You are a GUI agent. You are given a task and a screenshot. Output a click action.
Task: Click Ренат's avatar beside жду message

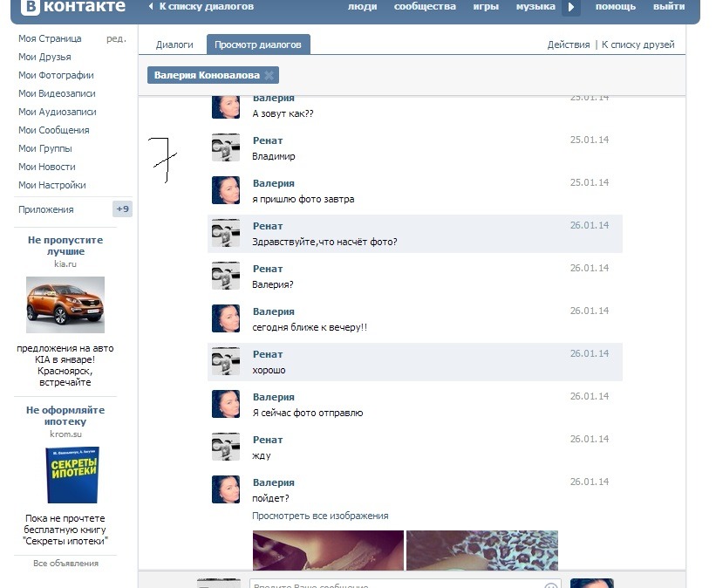[226, 447]
